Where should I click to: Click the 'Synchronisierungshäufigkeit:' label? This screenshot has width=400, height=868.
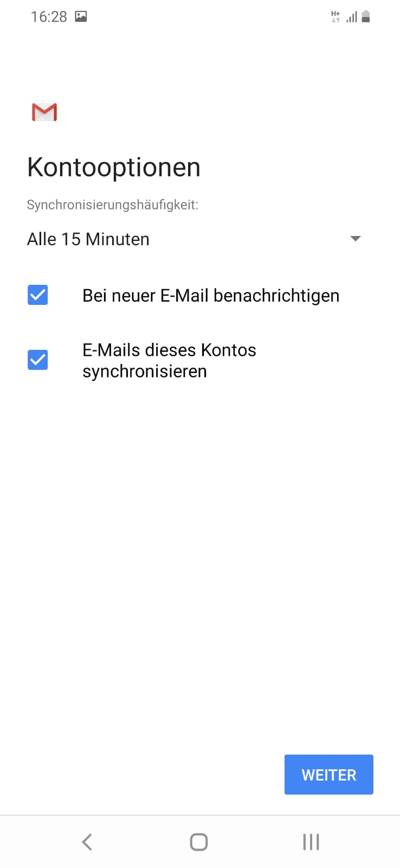coord(113,205)
